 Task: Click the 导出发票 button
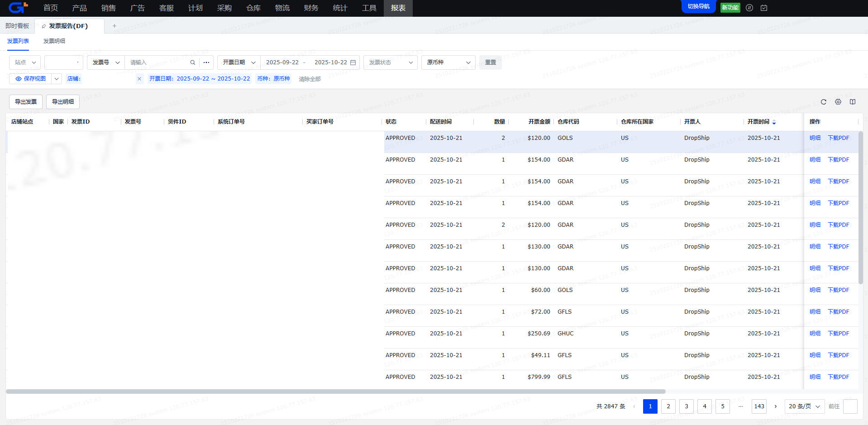click(x=26, y=102)
